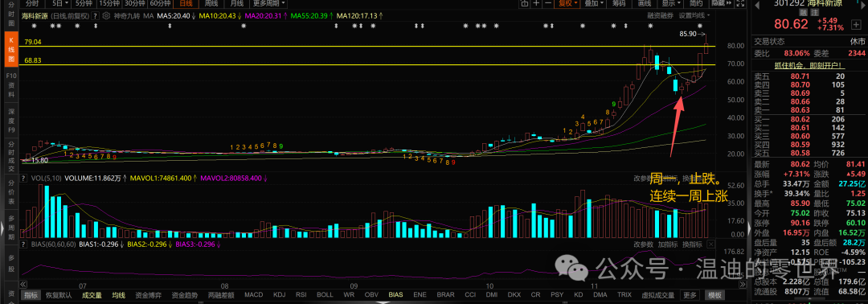Click 加指标 in the BIAS panel
This screenshot has height=304, width=868.
pyautogui.click(x=668, y=244)
